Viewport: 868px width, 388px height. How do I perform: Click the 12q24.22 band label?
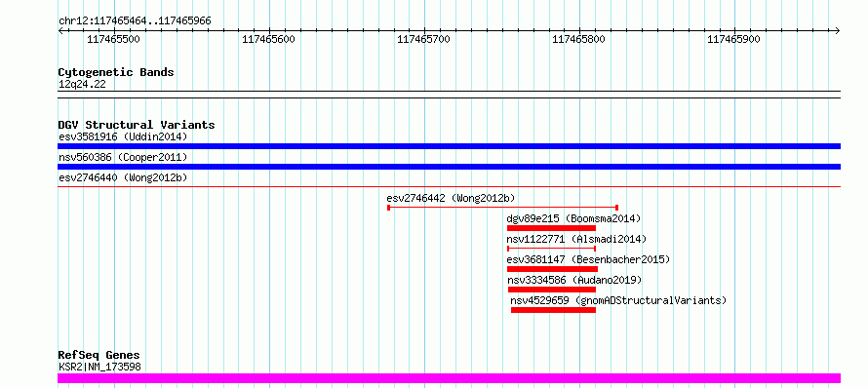(82, 85)
